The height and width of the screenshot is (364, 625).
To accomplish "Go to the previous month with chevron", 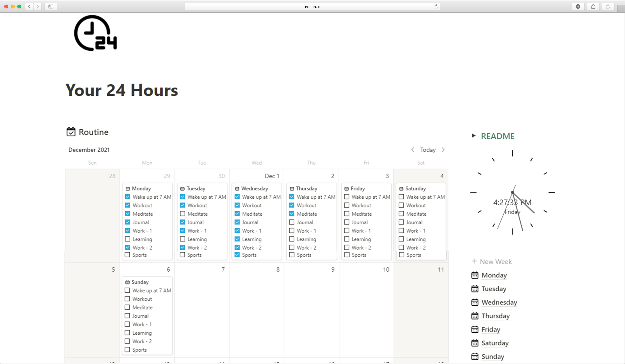I will [413, 150].
